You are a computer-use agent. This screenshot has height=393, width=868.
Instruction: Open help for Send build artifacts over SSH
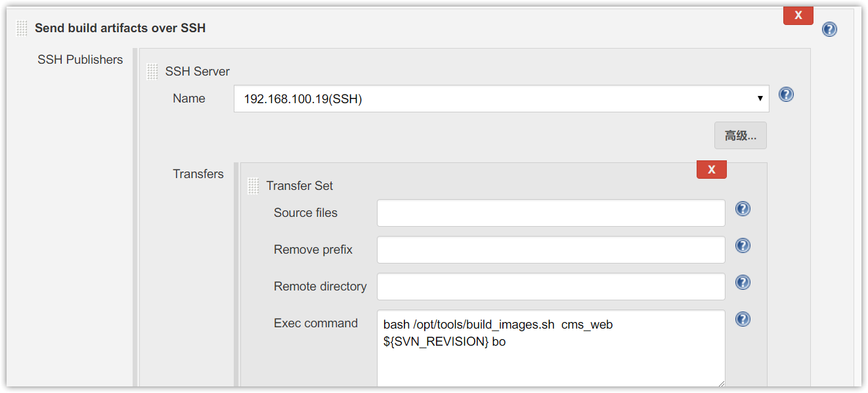pyautogui.click(x=829, y=29)
